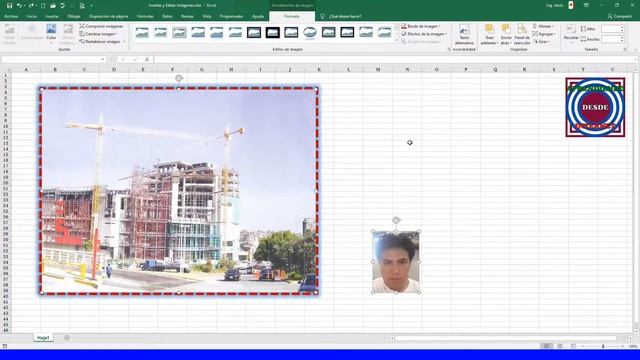Screen dimensions: 640x360
Task: Click the rotate handle above the portrait photo
Action: pos(396,220)
